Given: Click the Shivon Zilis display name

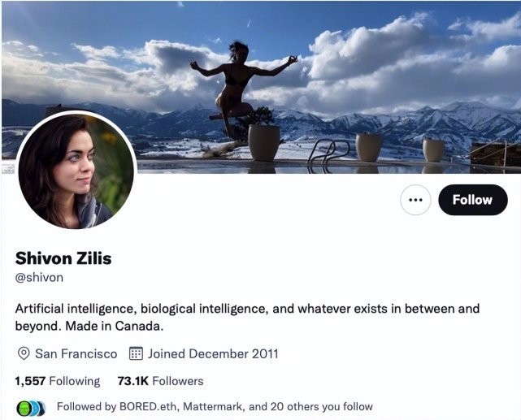Looking at the screenshot, I should (x=63, y=258).
